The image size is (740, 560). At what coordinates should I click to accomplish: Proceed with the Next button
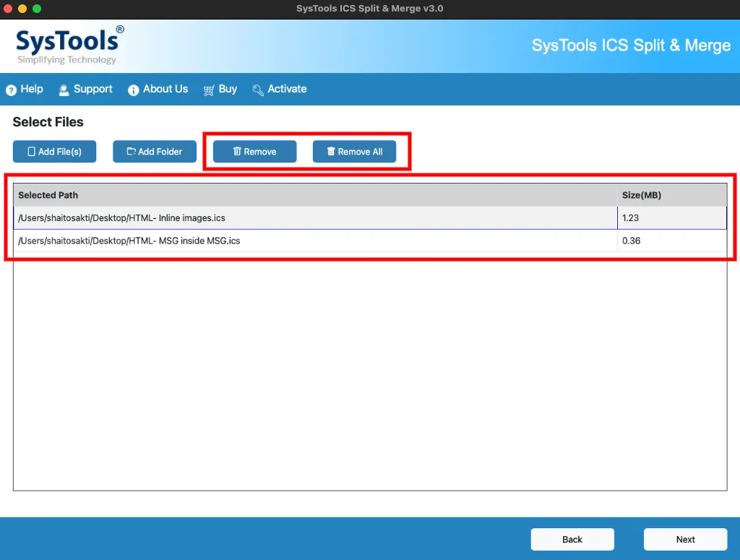click(x=685, y=539)
